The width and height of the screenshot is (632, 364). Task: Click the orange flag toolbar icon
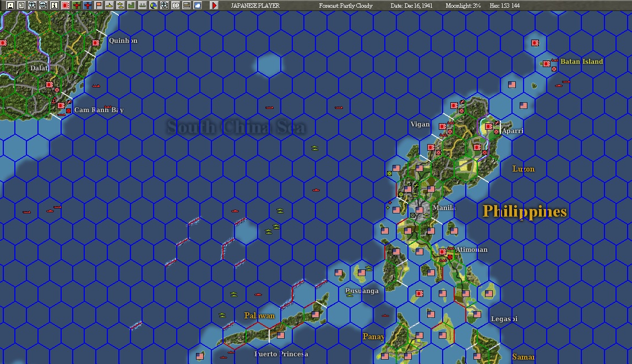click(x=99, y=5)
